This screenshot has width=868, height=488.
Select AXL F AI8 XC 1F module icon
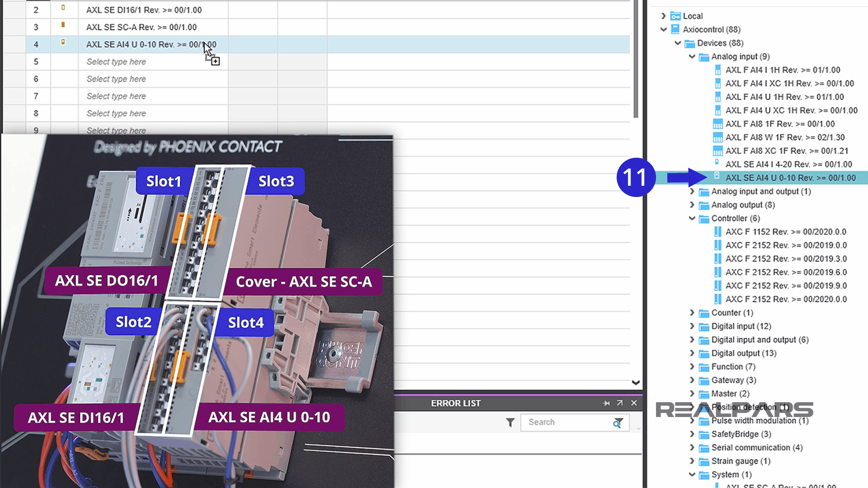click(717, 151)
